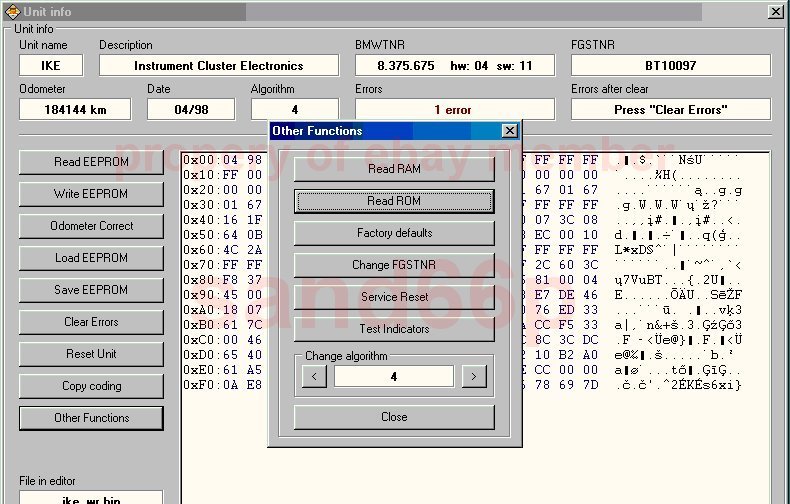This screenshot has width=790, height=504.
Task: Click the Copy coding button
Action: 91,386
